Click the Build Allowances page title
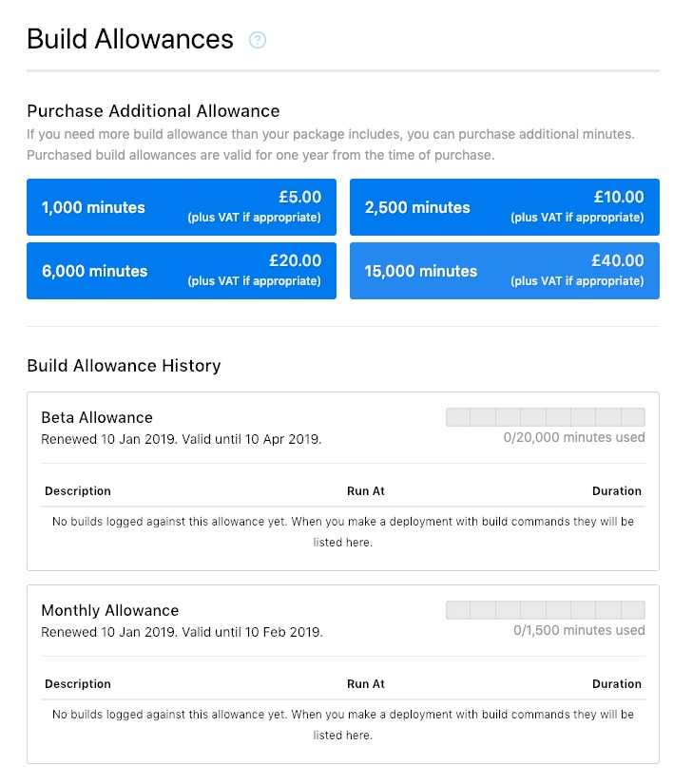This screenshot has width=693, height=784. click(130, 39)
